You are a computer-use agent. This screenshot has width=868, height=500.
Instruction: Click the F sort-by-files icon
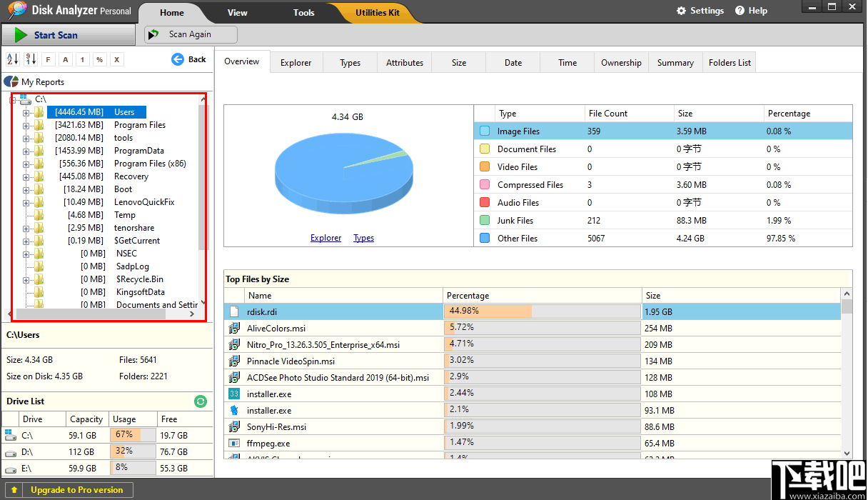point(49,59)
